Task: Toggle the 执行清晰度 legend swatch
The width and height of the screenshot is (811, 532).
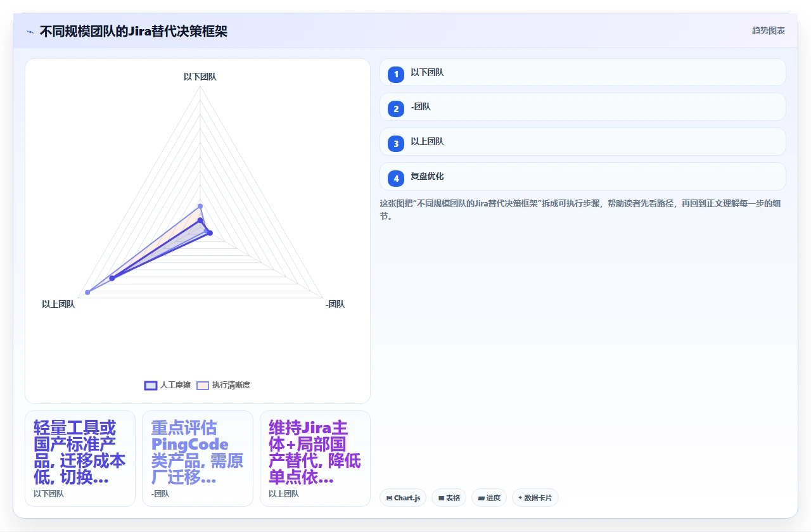Action: point(202,385)
